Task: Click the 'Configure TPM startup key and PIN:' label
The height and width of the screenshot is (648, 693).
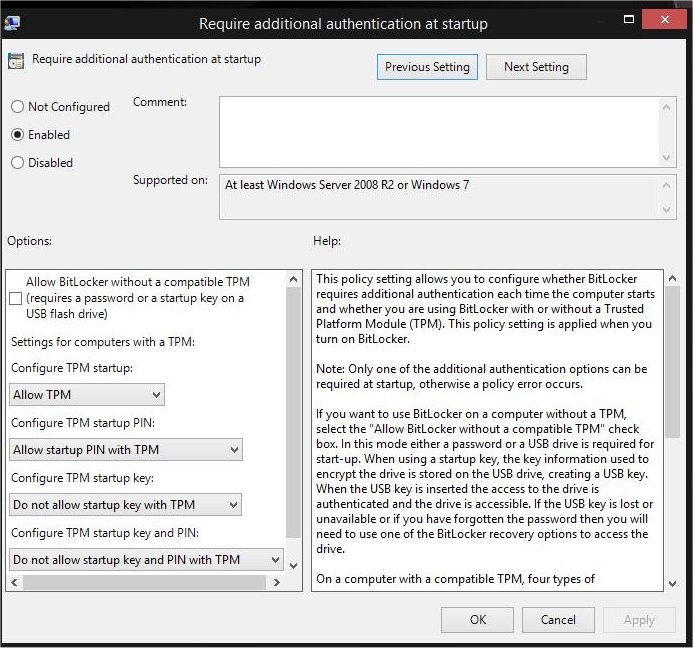Action: point(105,533)
